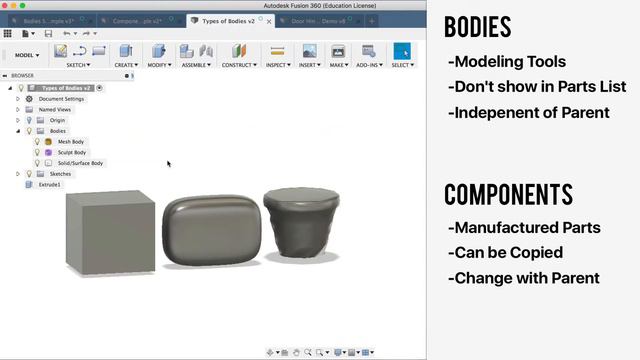The image size is (640, 360).
Task: Close the Types of Bodies v2 tab
Action: click(x=269, y=21)
